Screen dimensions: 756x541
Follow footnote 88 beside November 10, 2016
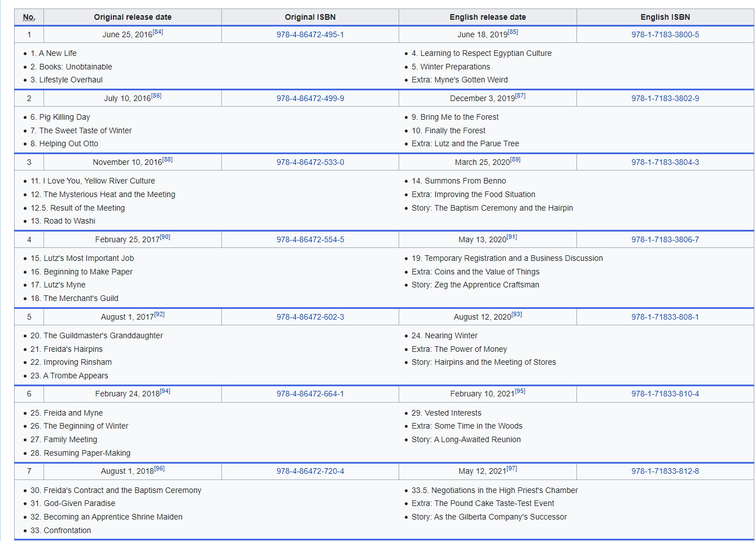pyautogui.click(x=167, y=160)
